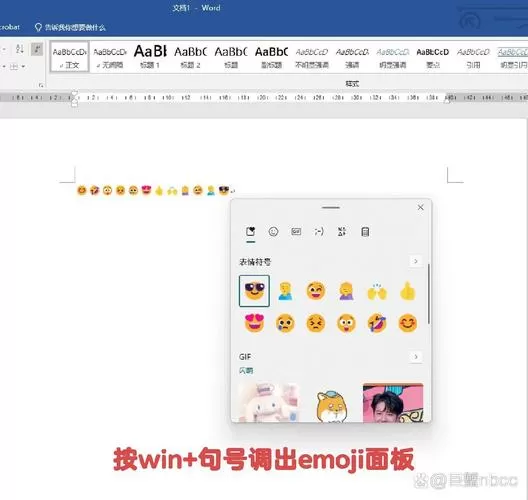Open the 闪萌 GIF provider link

pos(246,371)
